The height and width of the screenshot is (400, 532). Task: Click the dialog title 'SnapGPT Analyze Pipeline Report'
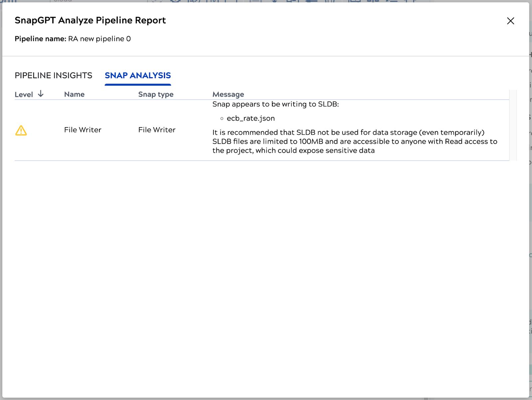tap(90, 20)
